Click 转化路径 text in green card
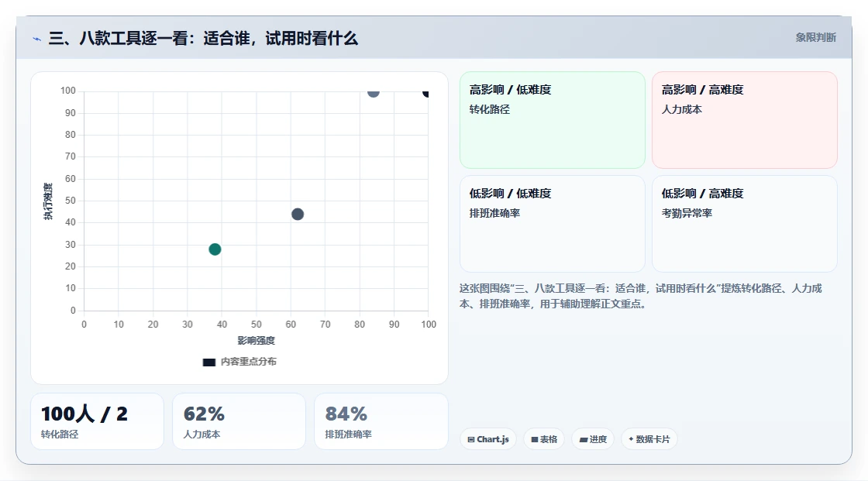The height and width of the screenshot is (481, 868). (489, 109)
